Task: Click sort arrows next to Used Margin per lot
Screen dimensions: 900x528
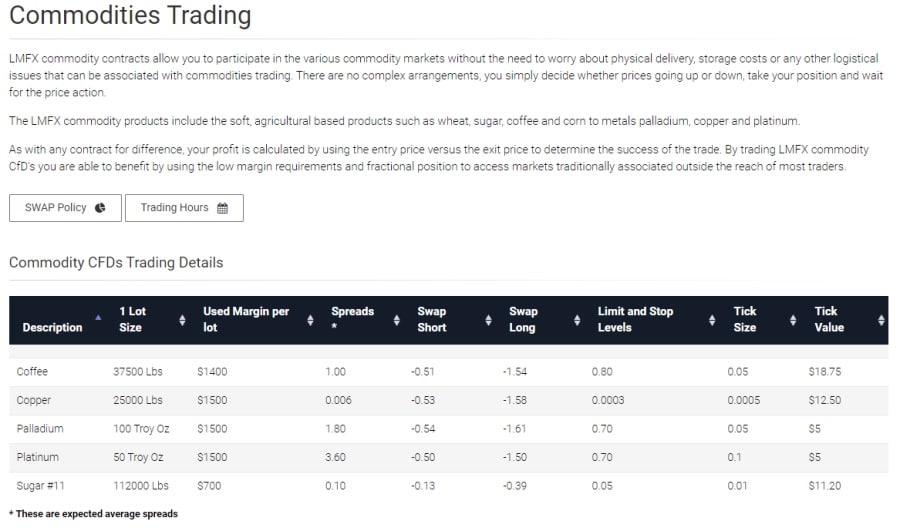Action: click(310, 320)
